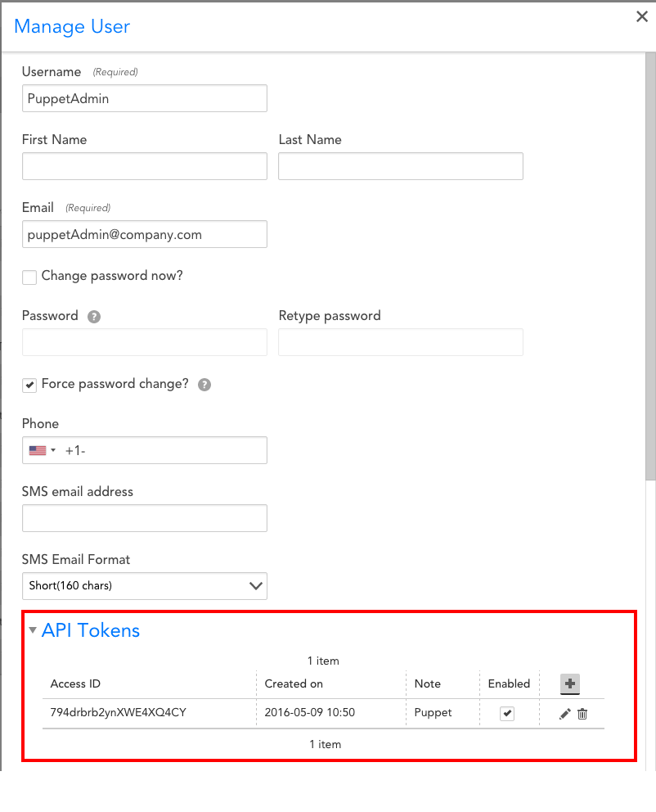Click the Email input field
The width and height of the screenshot is (656, 812).
click(145, 234)
